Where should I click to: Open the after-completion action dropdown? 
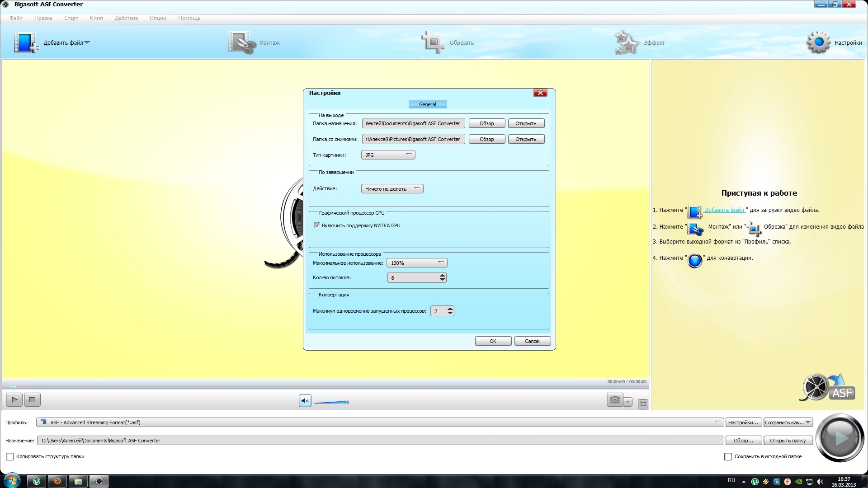click(392, 189)
